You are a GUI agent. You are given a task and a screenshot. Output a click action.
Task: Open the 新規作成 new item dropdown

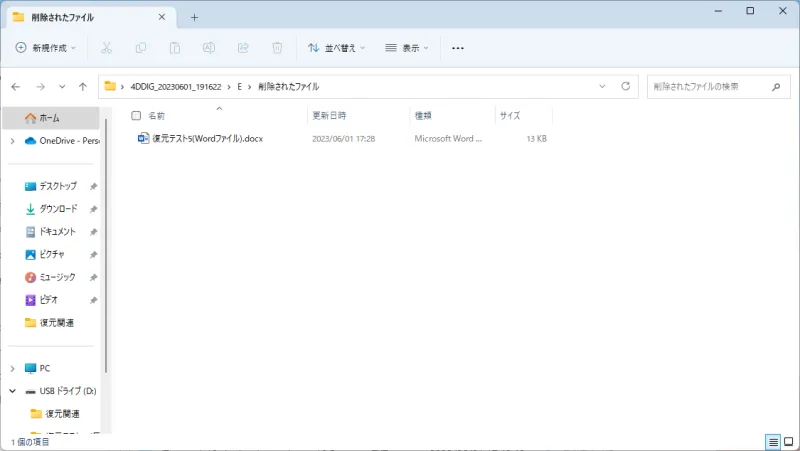[46, 48]
